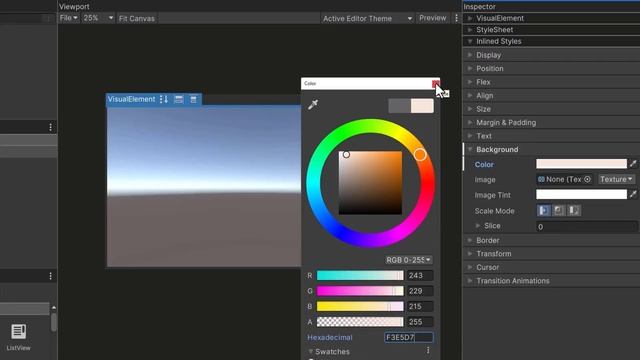Click the VisualElement align middle icon
640x360 pixels.
click(178, 99)
